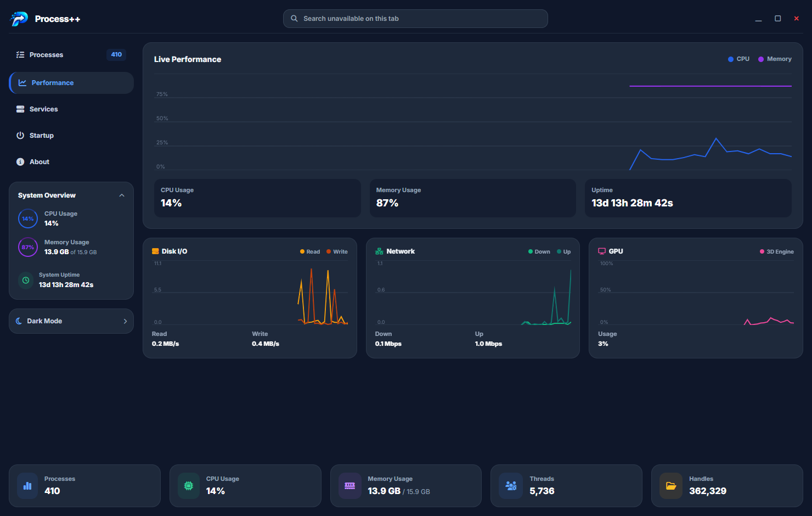The image size is (812, 516).
Task: Open the About page
Action: [71, 162]
